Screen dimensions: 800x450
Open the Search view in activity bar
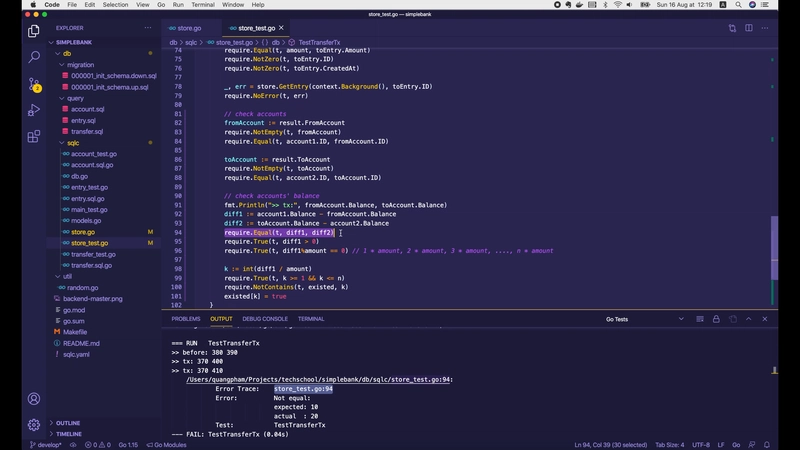33,57
